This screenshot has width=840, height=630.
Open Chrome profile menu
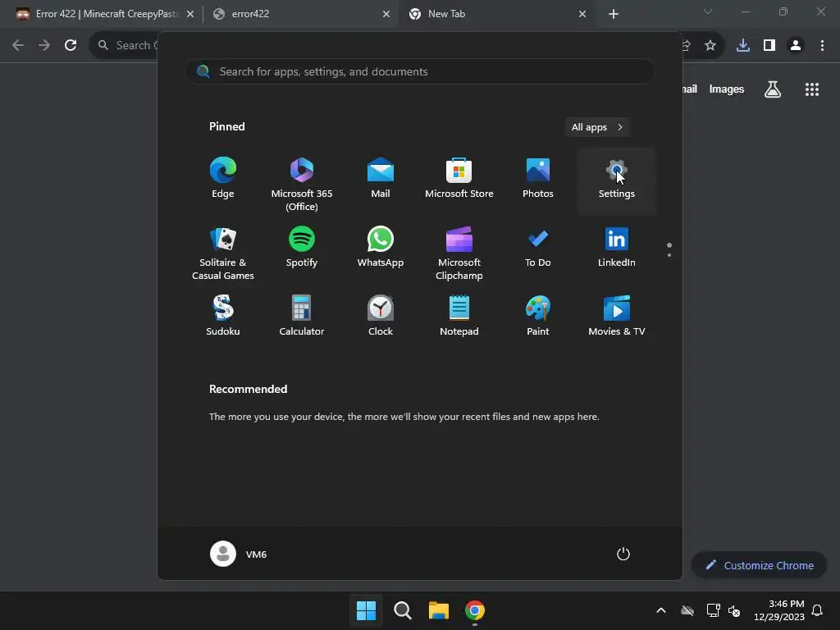click(x=796, y=45)
